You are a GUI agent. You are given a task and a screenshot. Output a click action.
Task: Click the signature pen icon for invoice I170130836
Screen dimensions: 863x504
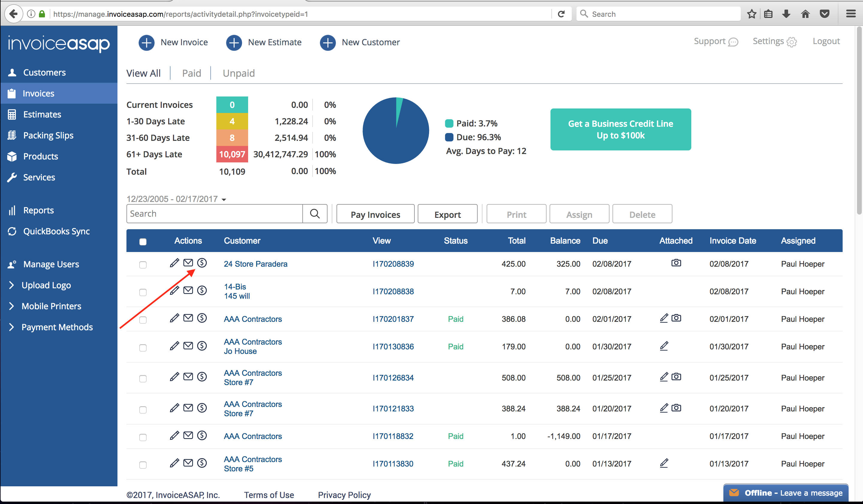[664, 346]
